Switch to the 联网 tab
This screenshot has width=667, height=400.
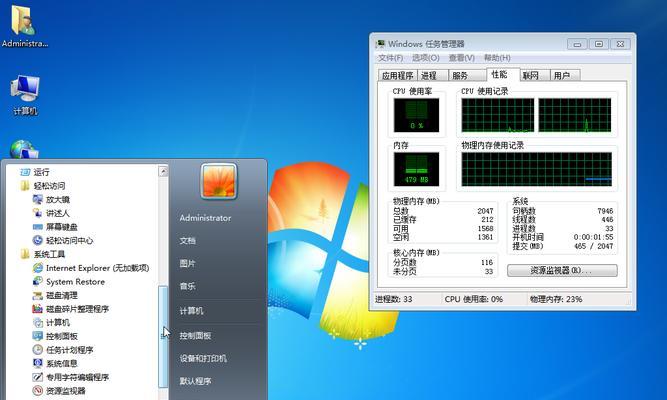[535, 75]
